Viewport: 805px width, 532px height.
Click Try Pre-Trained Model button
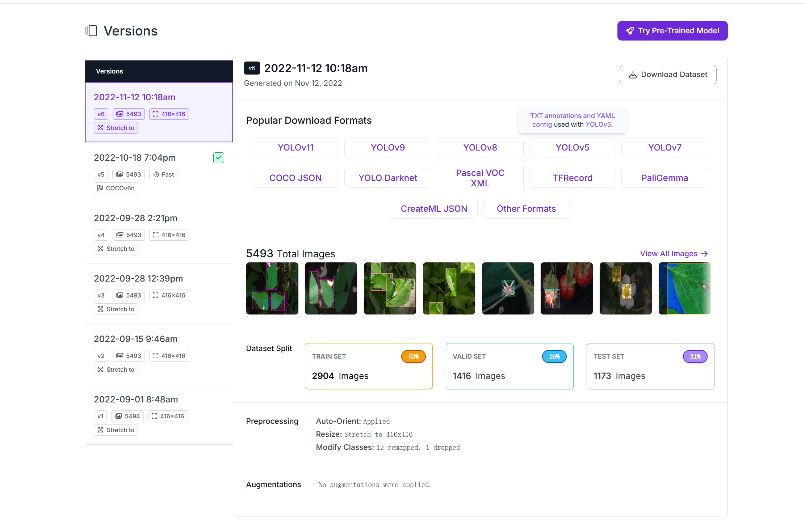[672, 31]
